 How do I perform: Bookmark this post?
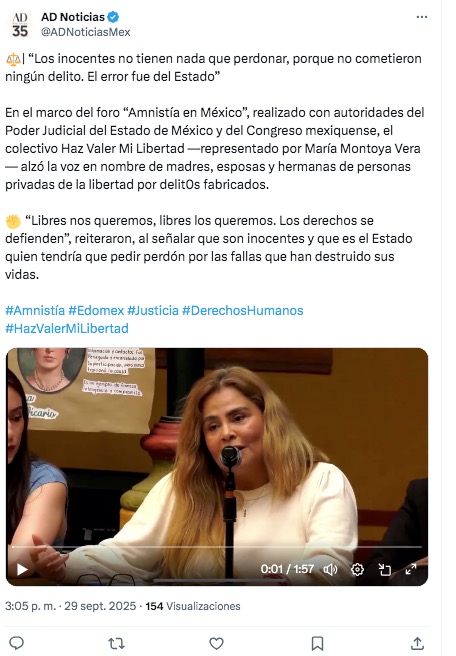point(317,643)
